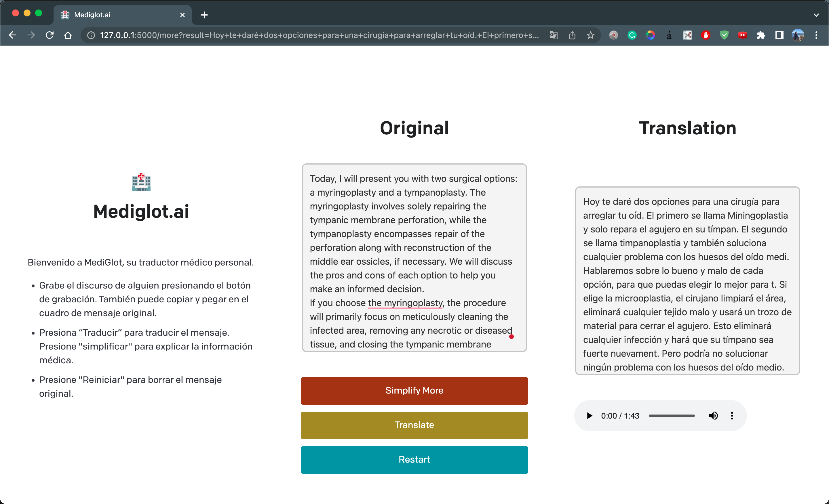Mute the audio player volume

(x=713, y=416)
